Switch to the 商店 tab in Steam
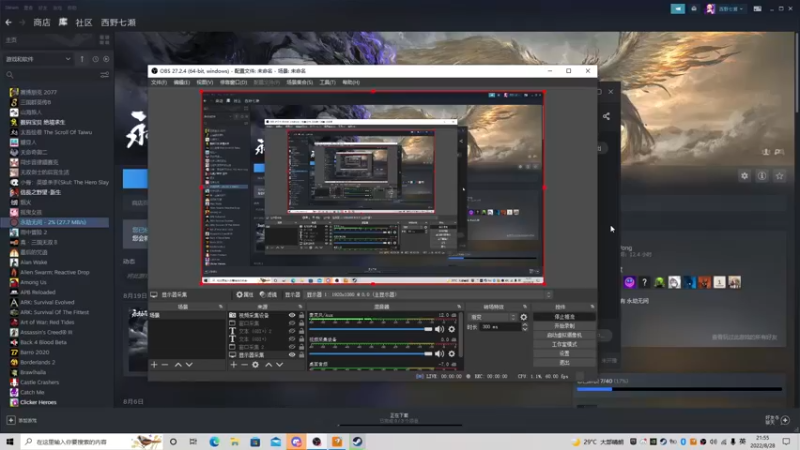800x450 pixels. point(42,22)
